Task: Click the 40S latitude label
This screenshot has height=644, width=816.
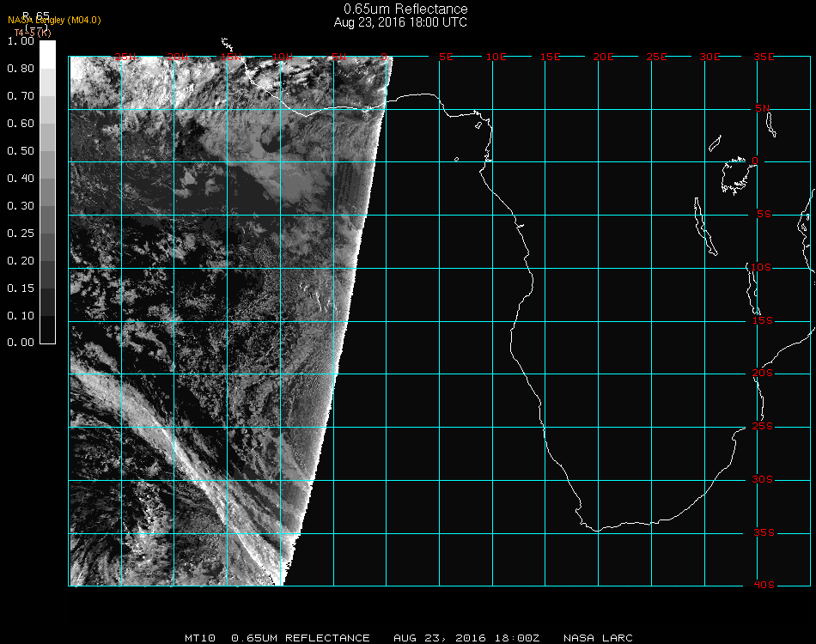Action: (x=763, y=585)
